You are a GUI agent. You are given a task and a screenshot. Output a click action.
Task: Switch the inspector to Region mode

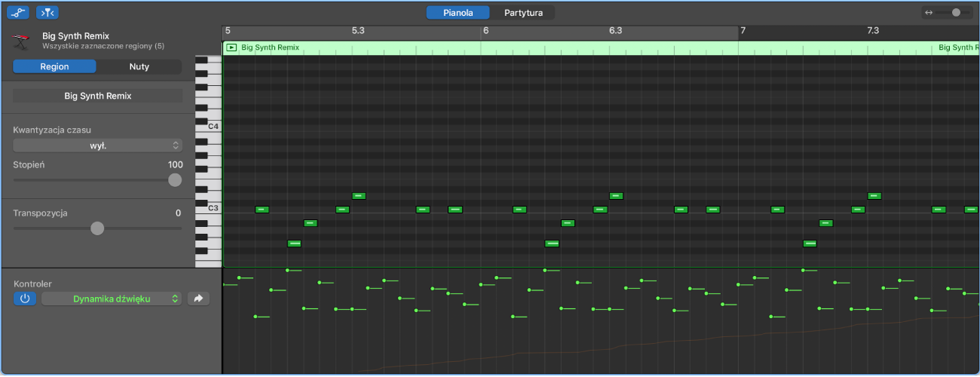coord(54,66)
